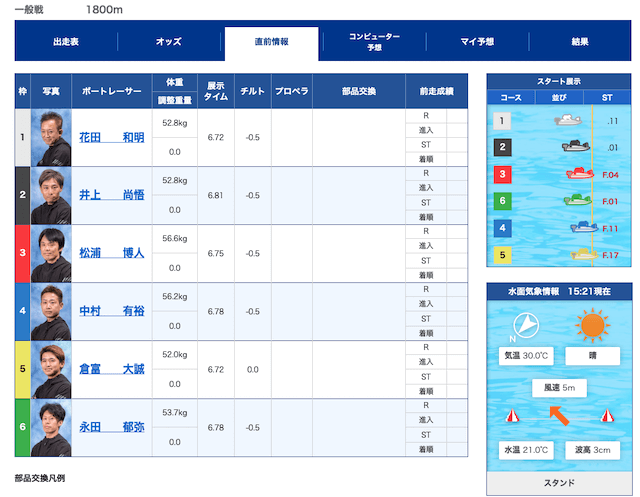View the 結果 tab
Image resolution: width=640 pixels, height=497 pixels.
[580, 42]
